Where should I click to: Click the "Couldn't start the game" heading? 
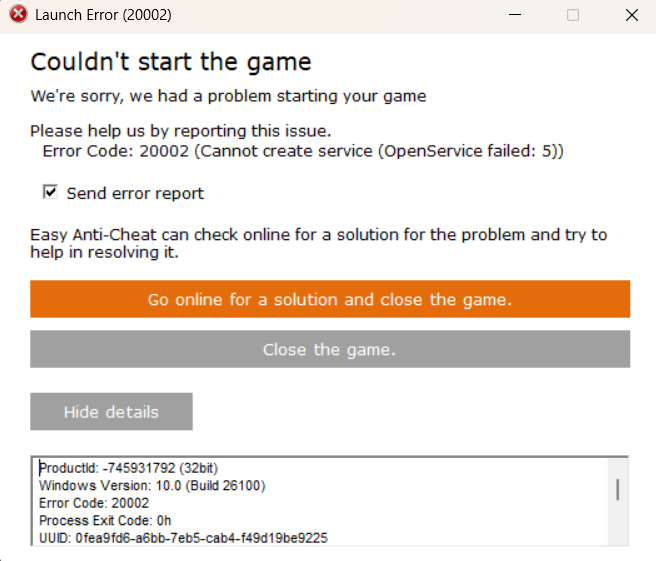coord(171,62)
